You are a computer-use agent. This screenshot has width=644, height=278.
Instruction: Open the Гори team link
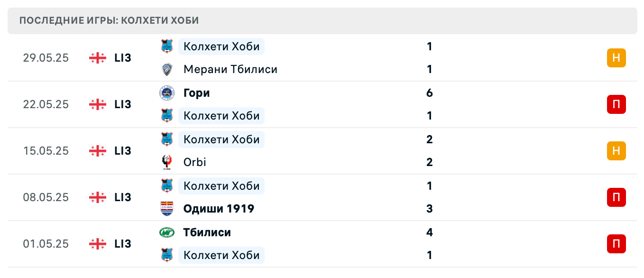coord(196,93)
